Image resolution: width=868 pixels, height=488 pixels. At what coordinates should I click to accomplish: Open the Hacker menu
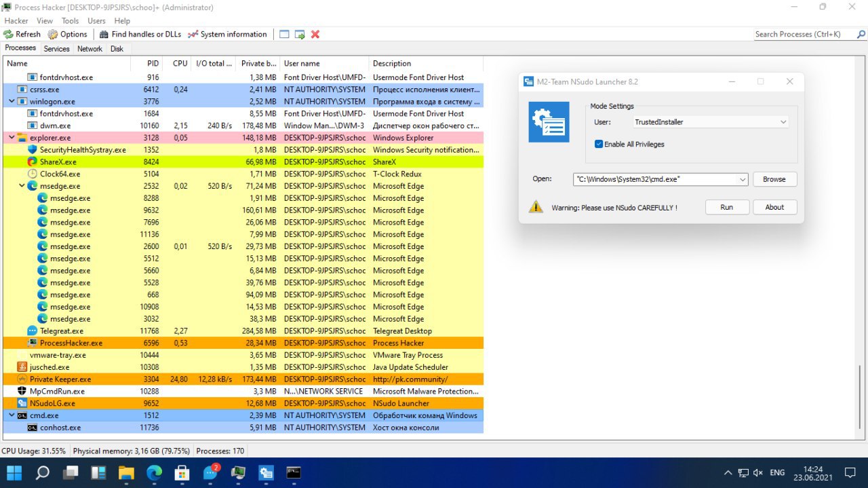click(16, 21)
